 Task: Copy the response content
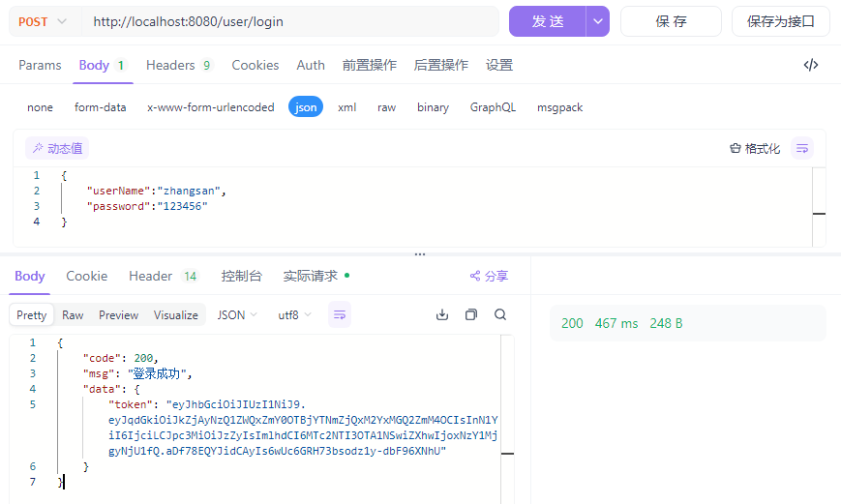(471, 315)
